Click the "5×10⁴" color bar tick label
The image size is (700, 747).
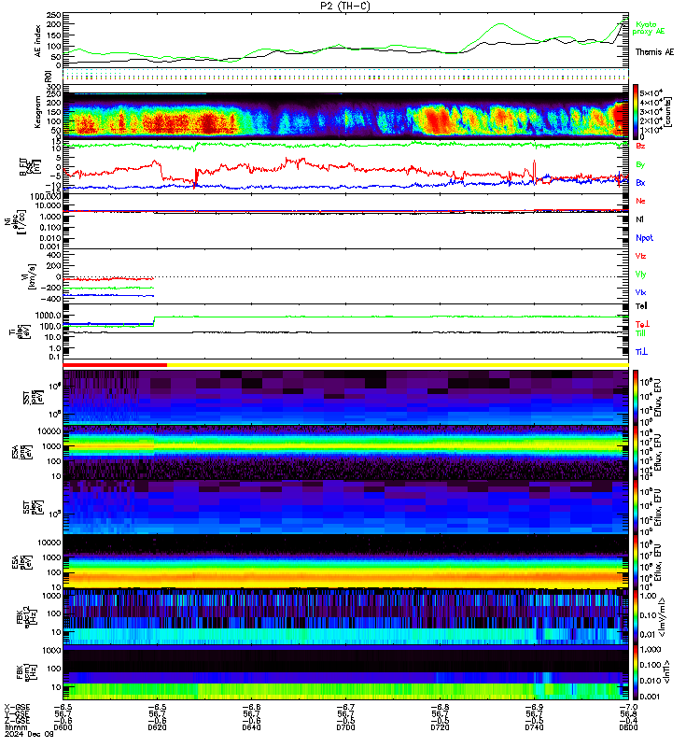[x=651, y=92]
